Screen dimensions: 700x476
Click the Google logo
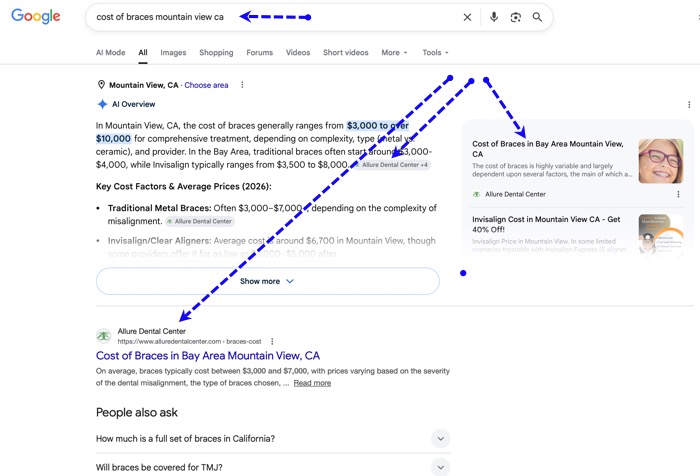point(36,16)
